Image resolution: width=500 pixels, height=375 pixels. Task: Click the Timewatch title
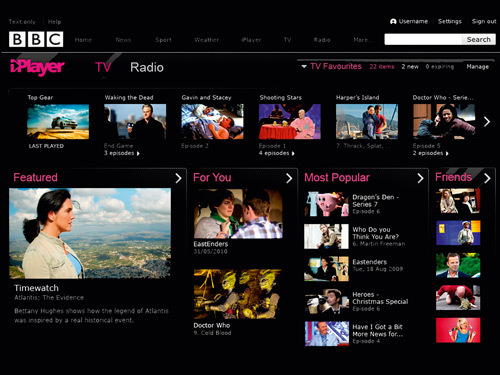pyautogui.click(x=36, y=288)
